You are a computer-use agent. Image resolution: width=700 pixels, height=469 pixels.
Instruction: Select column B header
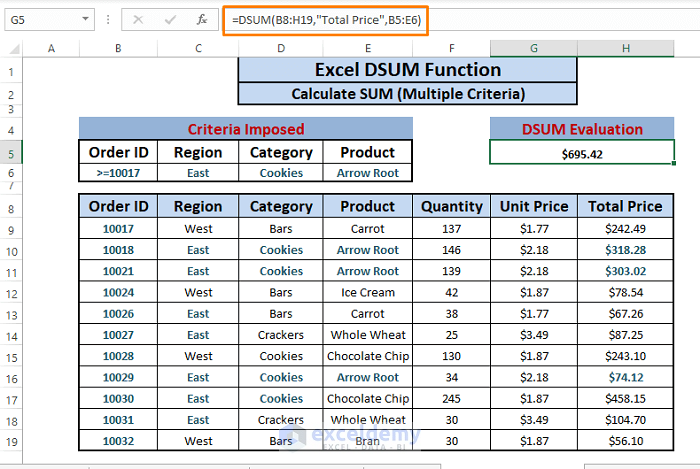(x=118, y=49)
